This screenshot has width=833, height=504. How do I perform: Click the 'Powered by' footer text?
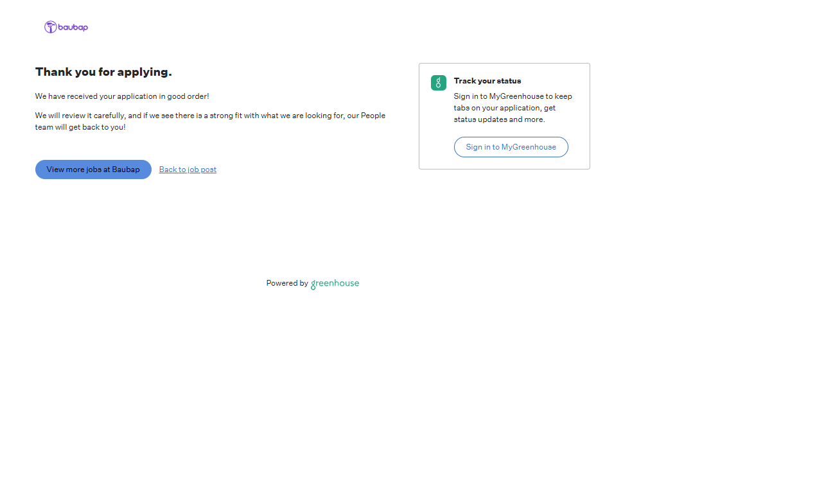(x=286, y=283)
